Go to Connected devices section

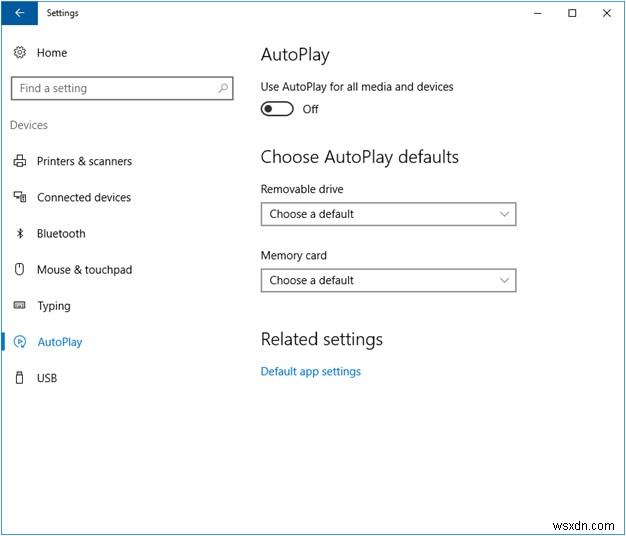(x=84, y=197)
